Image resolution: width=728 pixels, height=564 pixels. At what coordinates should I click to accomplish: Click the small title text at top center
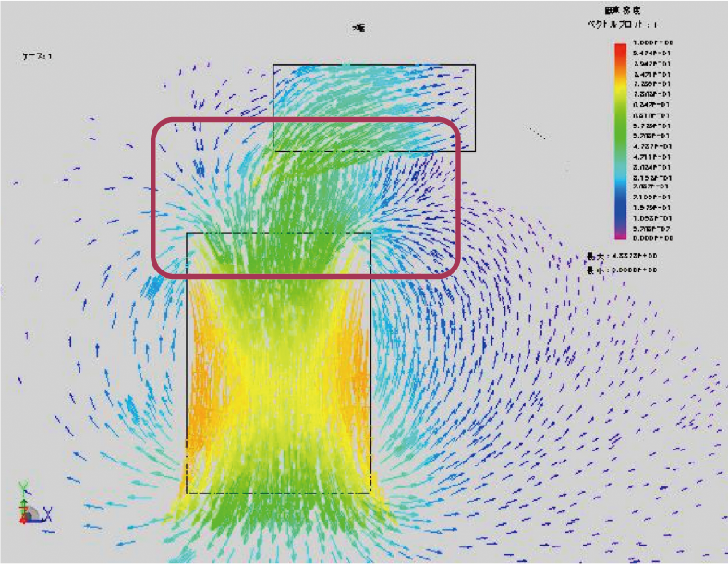pos(358,30)
